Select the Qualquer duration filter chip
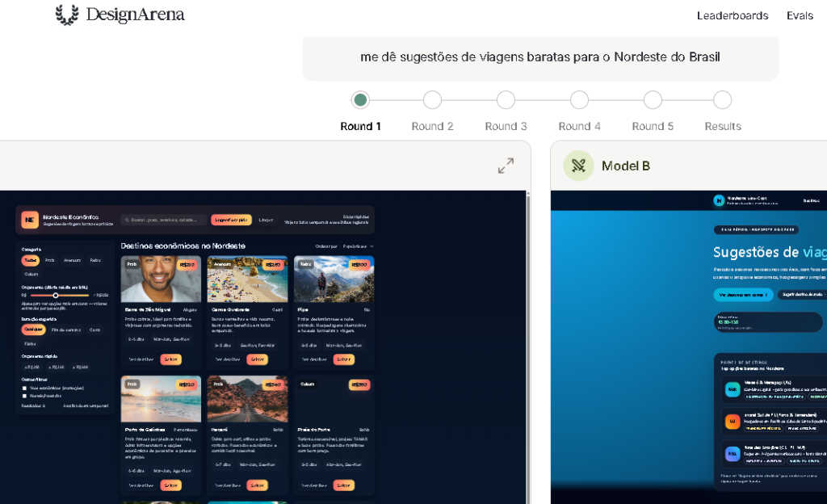The height and width of the screenshot is (504, 827). [x=34, y=330]
